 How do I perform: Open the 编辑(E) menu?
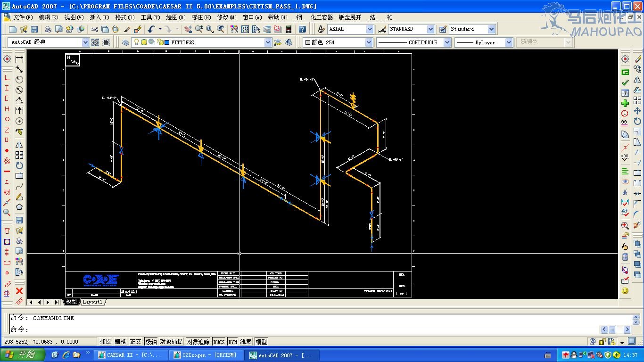point(49,17)
